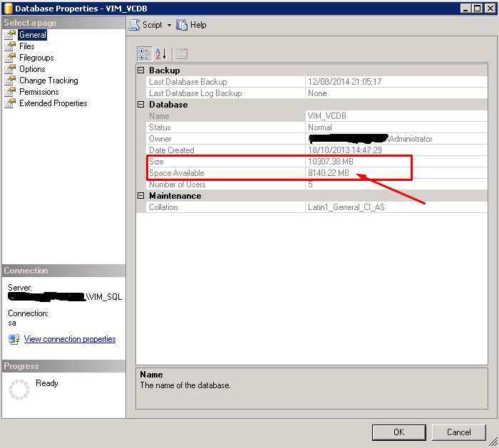Select the Permissions page
This screenshot has width=499, height=448.
click(x=38, y=92)
